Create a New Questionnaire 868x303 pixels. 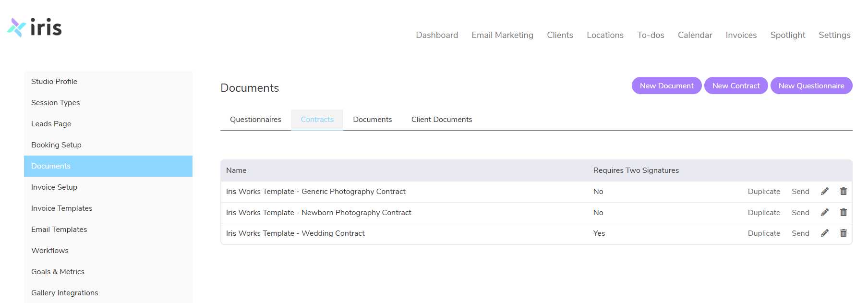[x=811, y=86]
